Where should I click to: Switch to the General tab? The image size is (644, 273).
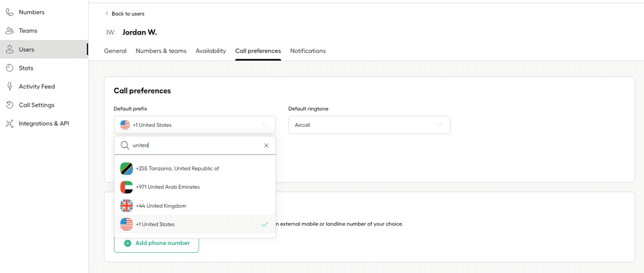click(x=115, y=51)
